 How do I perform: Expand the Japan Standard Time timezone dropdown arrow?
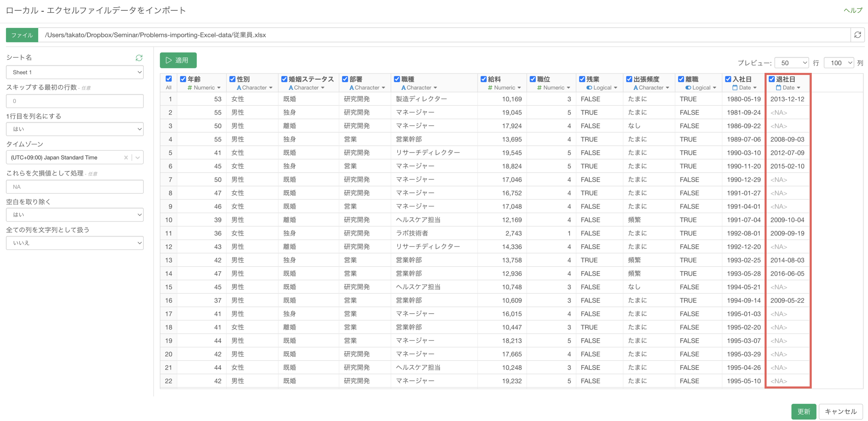tap(138, 158)
